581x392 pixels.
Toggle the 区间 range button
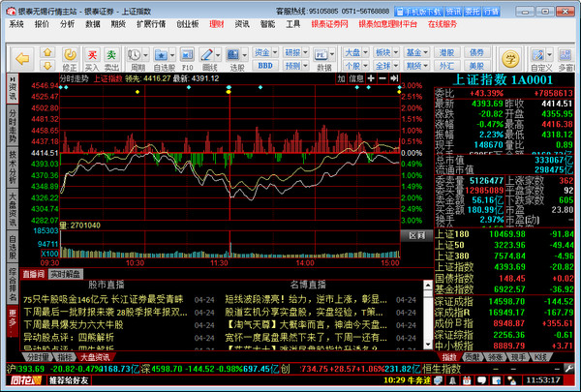tap(416, 235)
